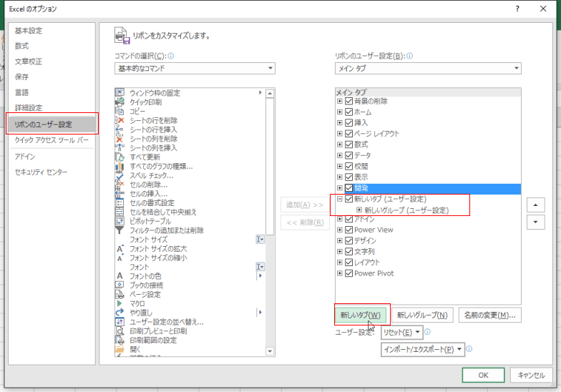The width and height of the screenshot is (561, 392).
Task: Select the Workbook Connections (ブックの接続) icon
Action: 119,285
